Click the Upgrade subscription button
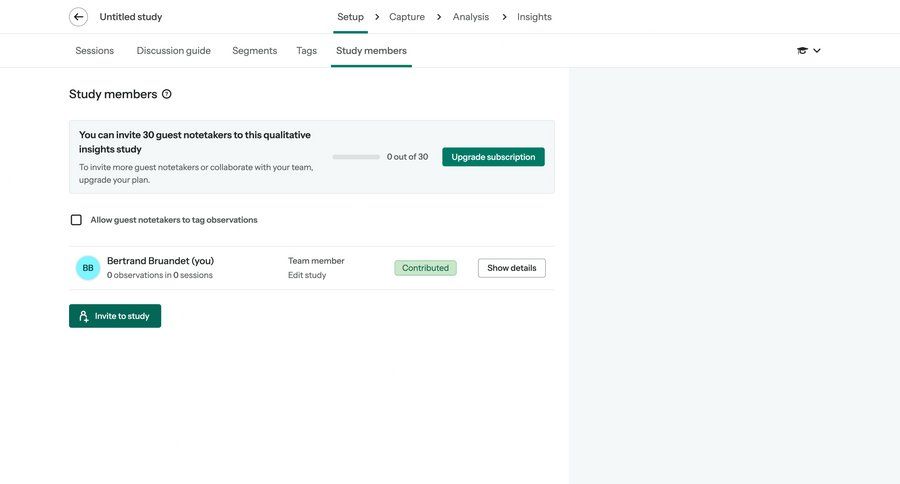This screenshot has width=900, height=484. pyautogui.click(x=493, y=157)
